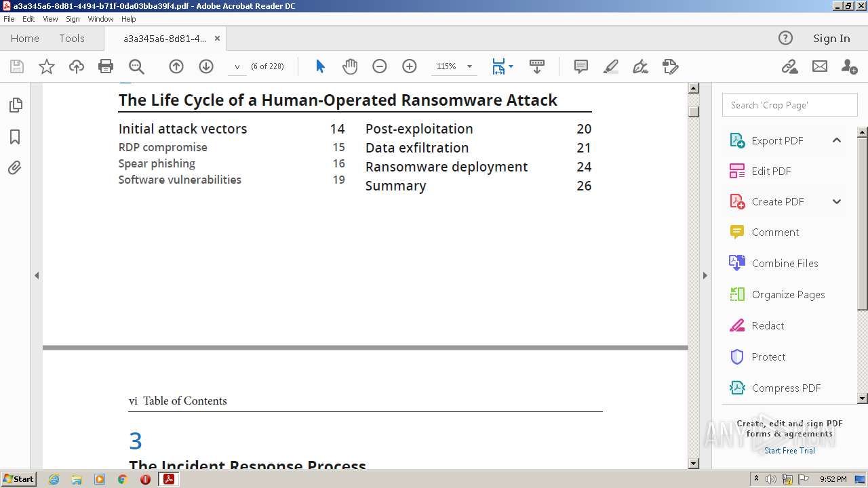
Task: Open Help question mark icon
Action: coord(785,38)
